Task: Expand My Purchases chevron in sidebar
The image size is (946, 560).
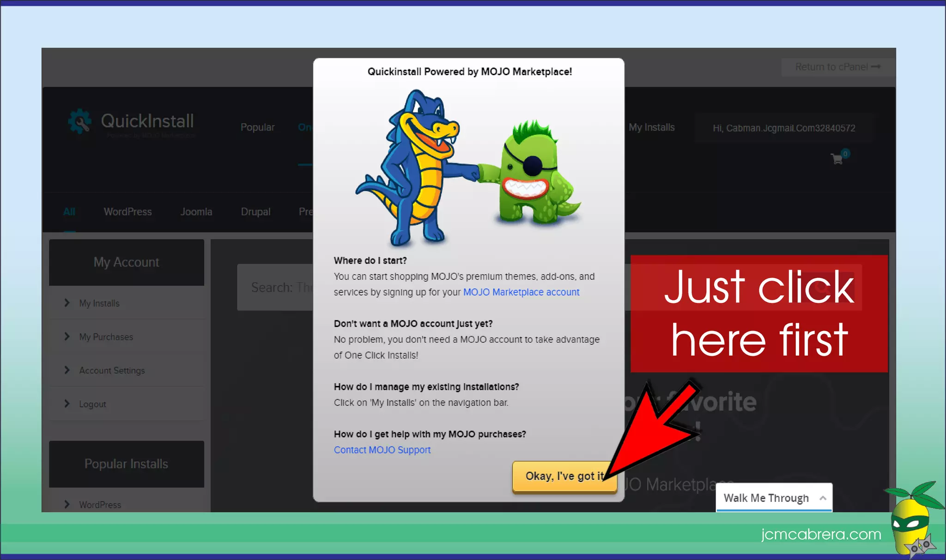Action: tap(67, 337)
